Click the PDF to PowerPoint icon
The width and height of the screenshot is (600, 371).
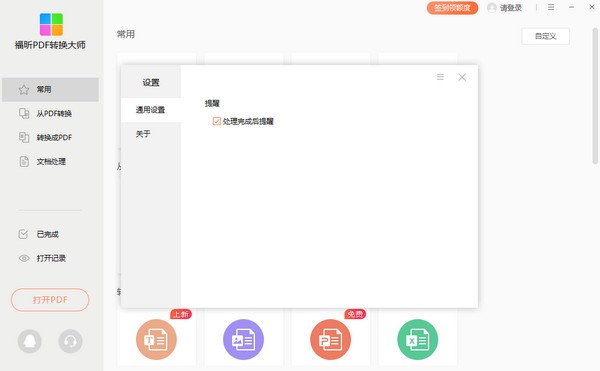(331, 339)
